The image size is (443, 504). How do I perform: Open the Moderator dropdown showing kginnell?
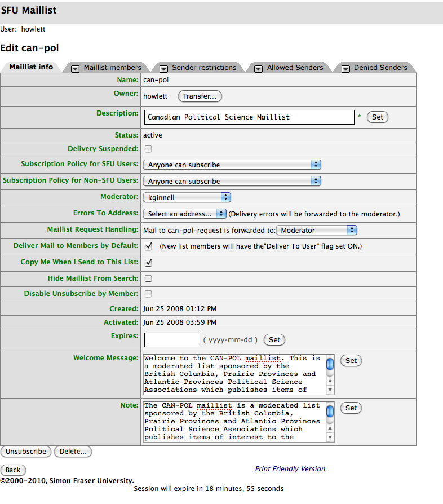[187, 197]
